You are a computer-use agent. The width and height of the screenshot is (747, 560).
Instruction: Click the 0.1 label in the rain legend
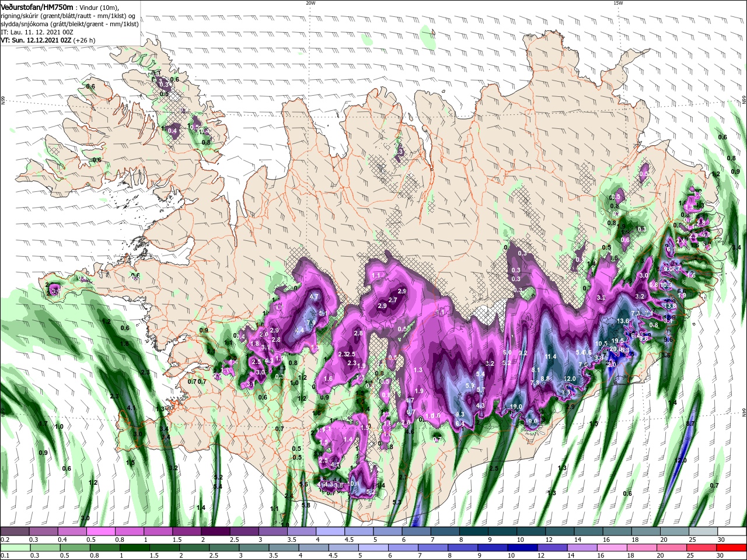(x=5, y=555)
